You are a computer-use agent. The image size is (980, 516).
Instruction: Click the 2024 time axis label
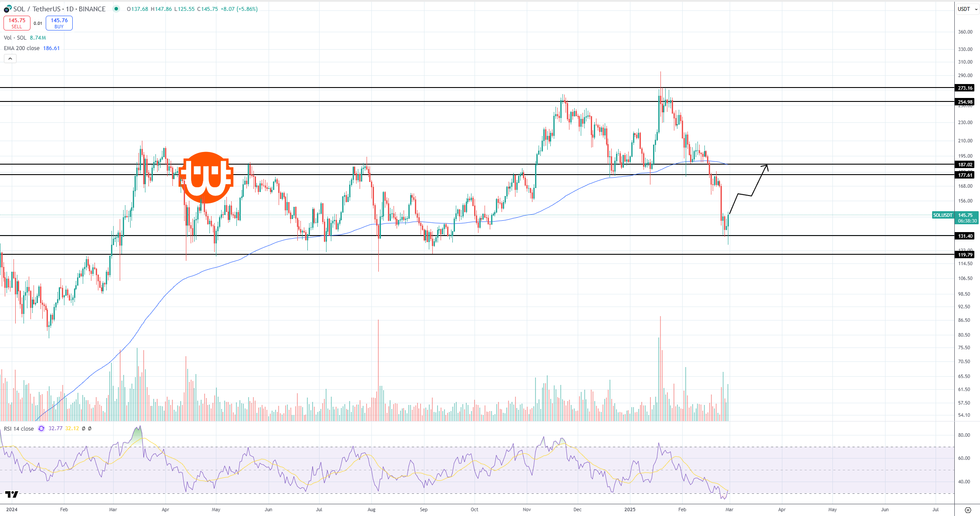click(x=12, y=509)
